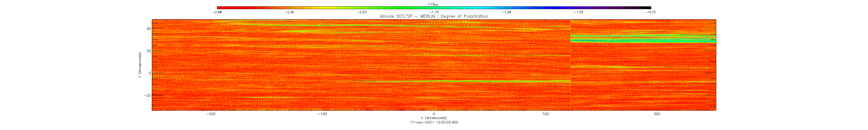Click the plot title Degree of Polarization
This screenshot has width=868, height=130.
(434, 17)
